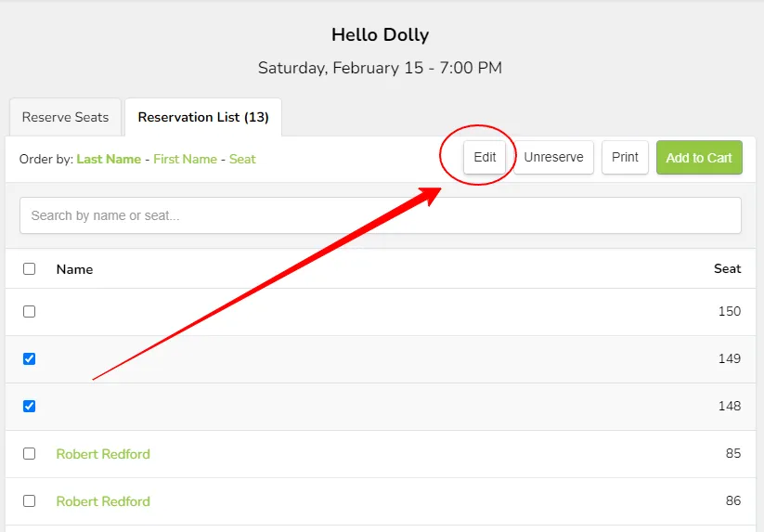Image resolution: width=764 pixels, height=532 pixels.
Task: Uncheck the box for seat 148
Action: pos(29,407)
